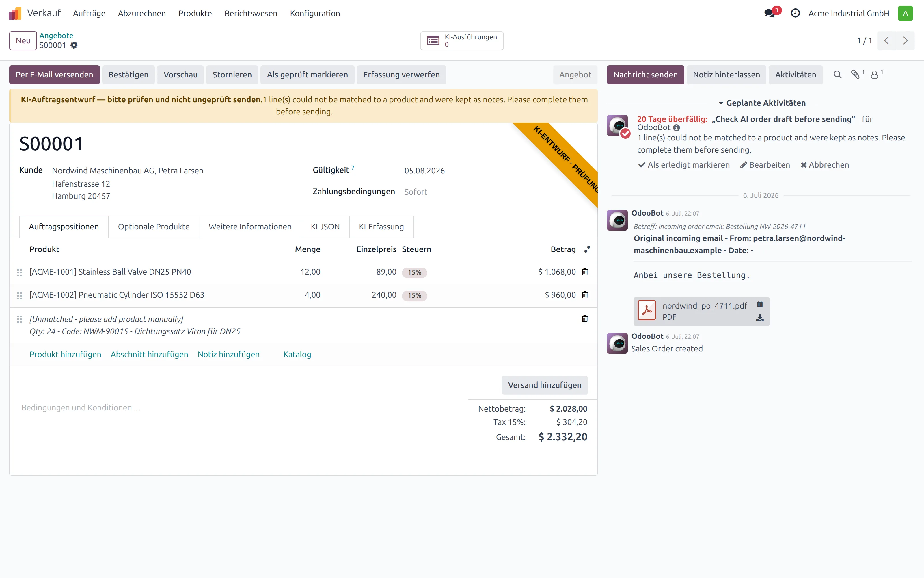Open the Aufträge menu
This screenshot has width=924, height=578.
coord(89,13)
